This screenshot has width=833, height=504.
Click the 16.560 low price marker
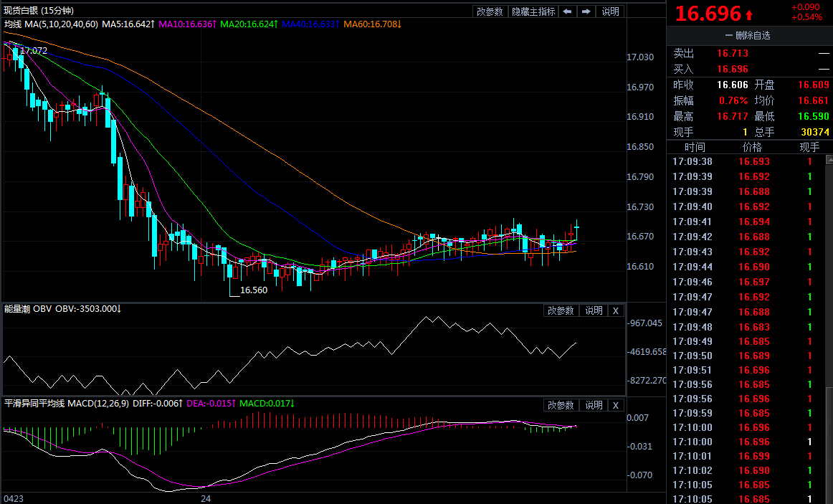tap(253, 290)
